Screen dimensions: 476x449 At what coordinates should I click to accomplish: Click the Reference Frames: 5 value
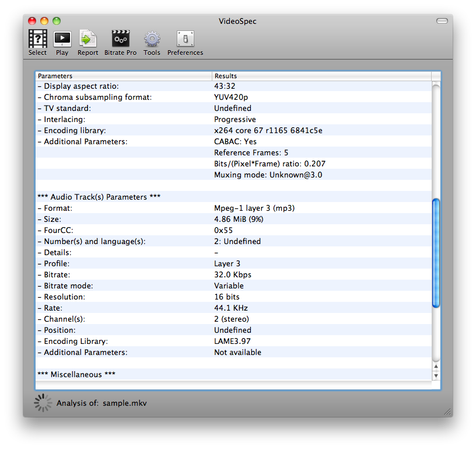[251, 152]
